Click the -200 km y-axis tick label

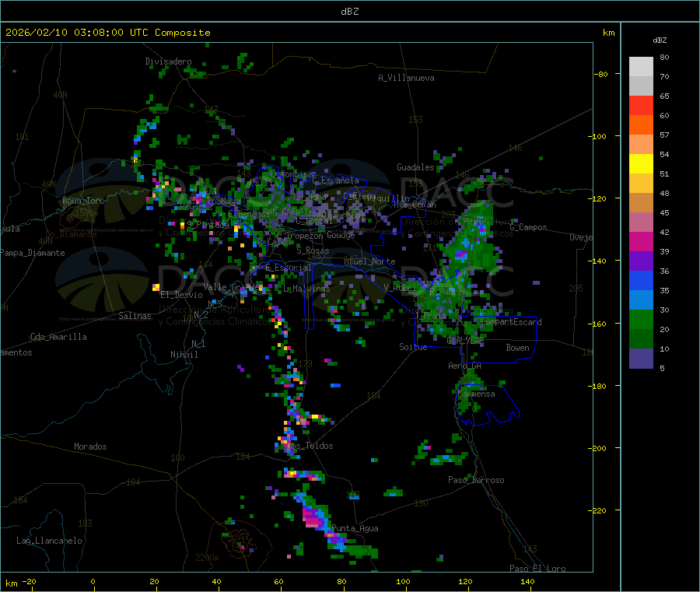[597, 448]
